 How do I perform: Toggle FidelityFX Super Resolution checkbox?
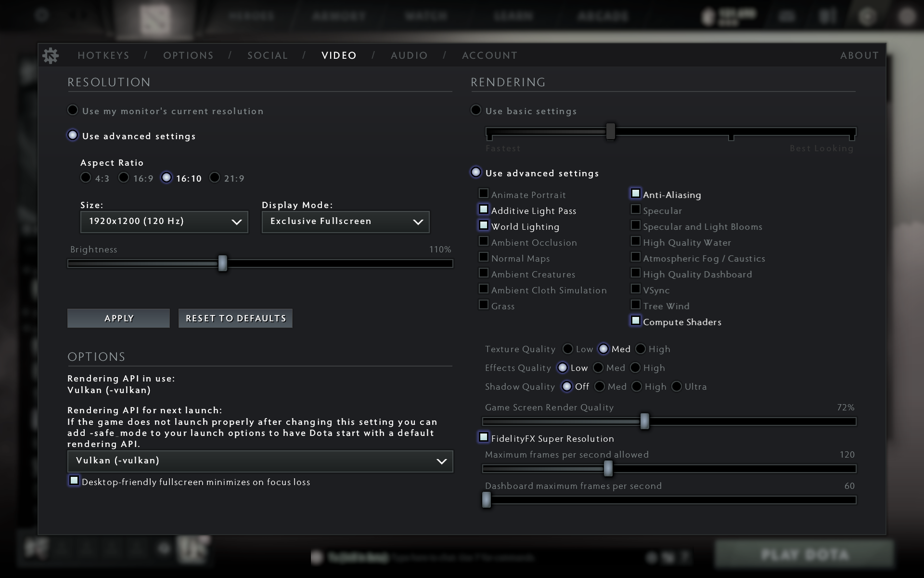click(x=484, y=437)
